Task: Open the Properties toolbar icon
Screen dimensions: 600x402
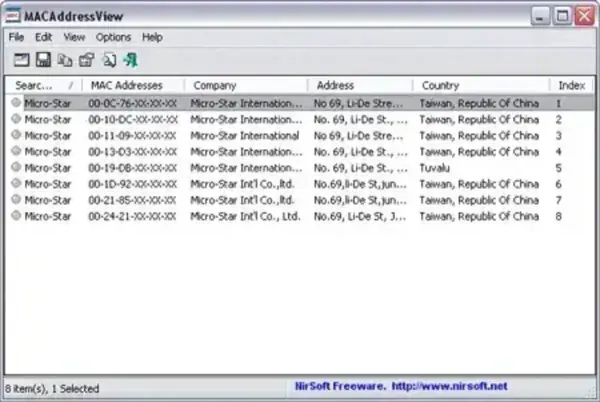Action: (87, 60)
